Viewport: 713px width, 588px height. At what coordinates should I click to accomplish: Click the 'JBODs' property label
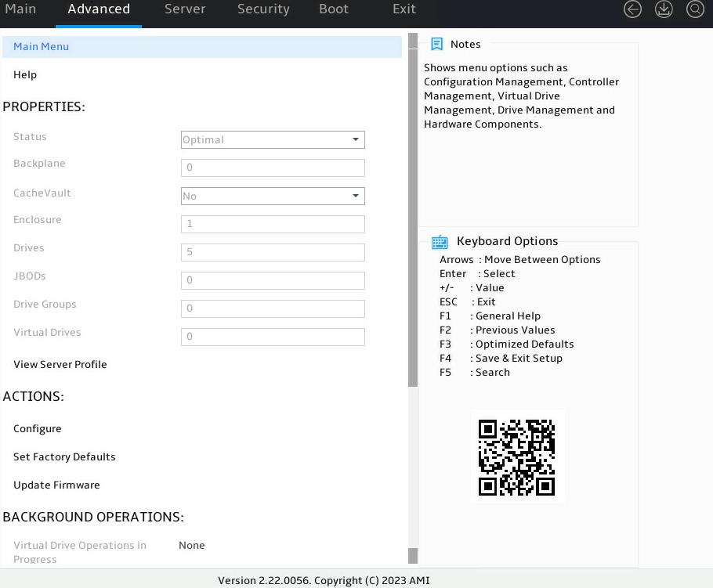(30, 276)
